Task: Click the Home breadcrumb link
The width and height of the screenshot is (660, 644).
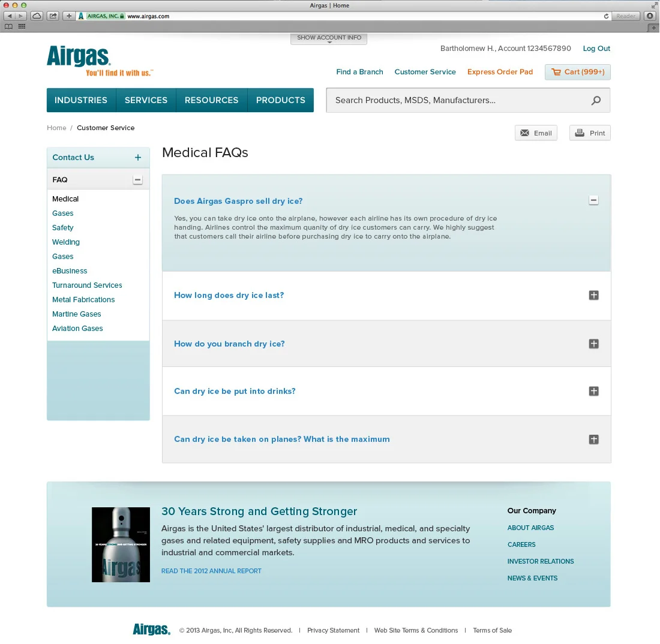Action: pos(56,128)
